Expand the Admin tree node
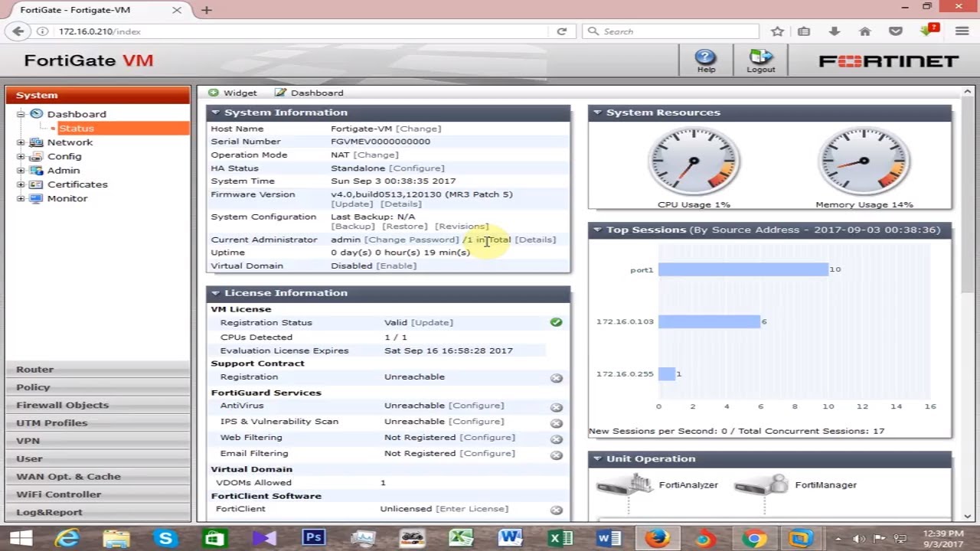This screenshot has width=980, height=551. click(21, 170)
